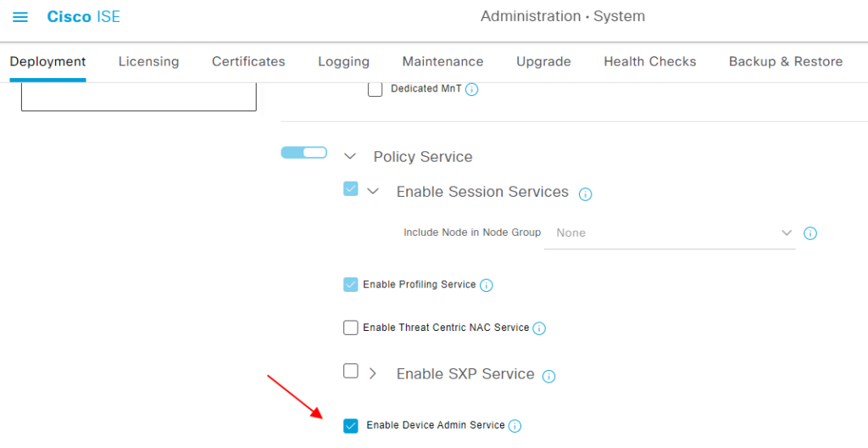
Task: Open the hamburger navigation menu
Action: 20,17
